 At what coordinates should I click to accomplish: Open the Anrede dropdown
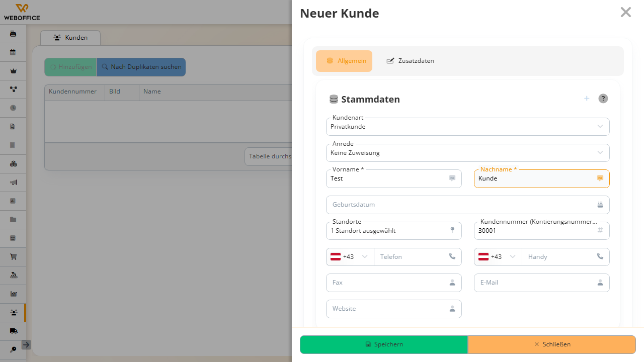468,153
